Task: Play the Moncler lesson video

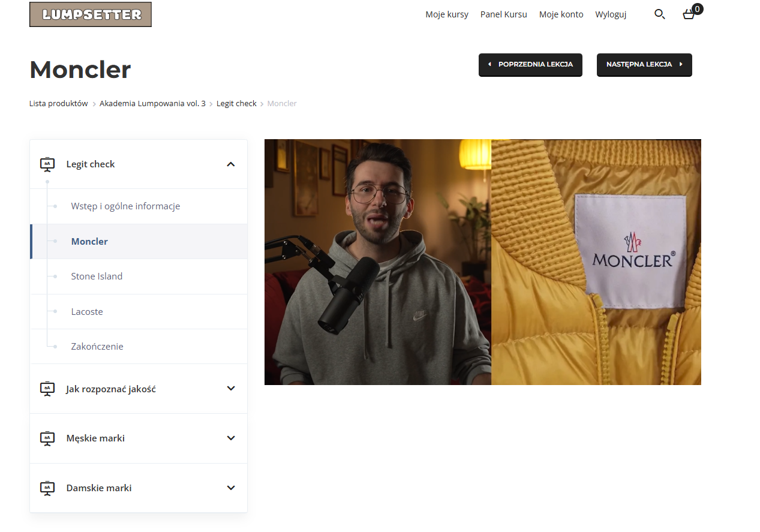Action: tap(482, 262)
